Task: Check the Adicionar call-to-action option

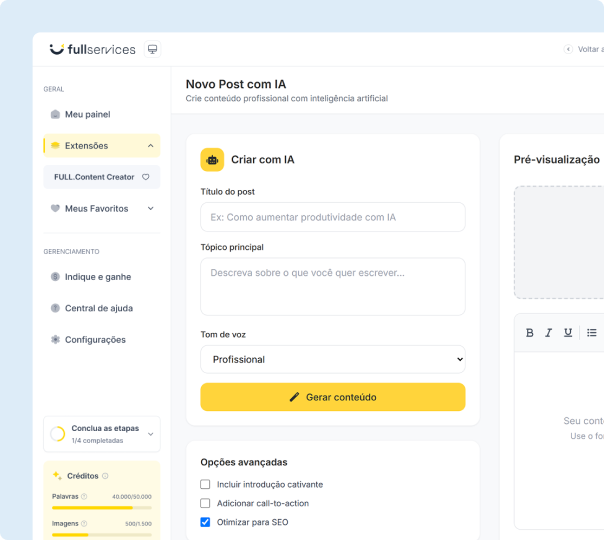Action: pos(206,503)
